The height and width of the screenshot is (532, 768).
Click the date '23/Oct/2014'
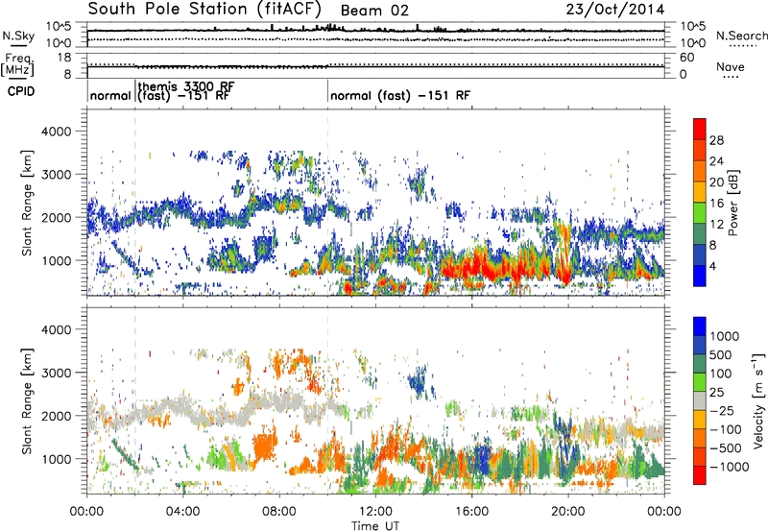(x=615, y=10)
